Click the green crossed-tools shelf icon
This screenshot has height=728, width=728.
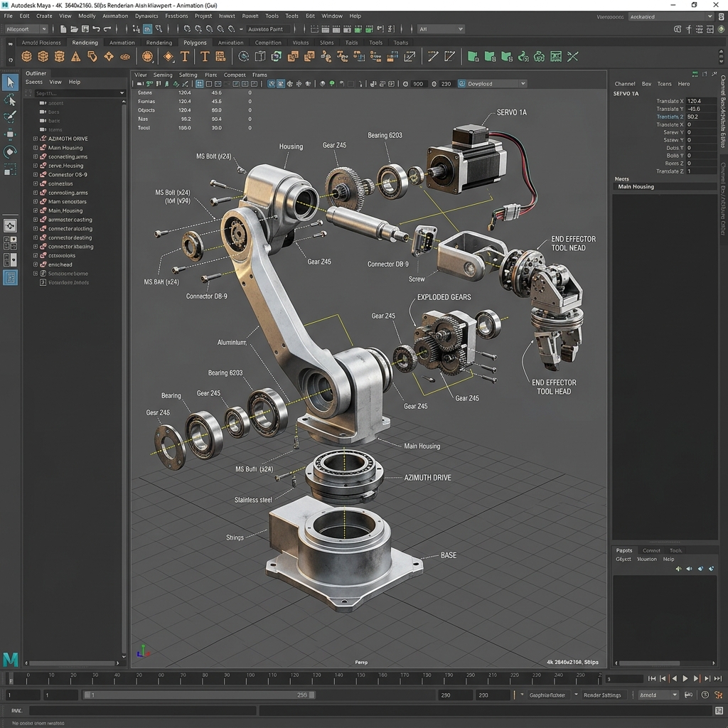[x=572, y=57]
